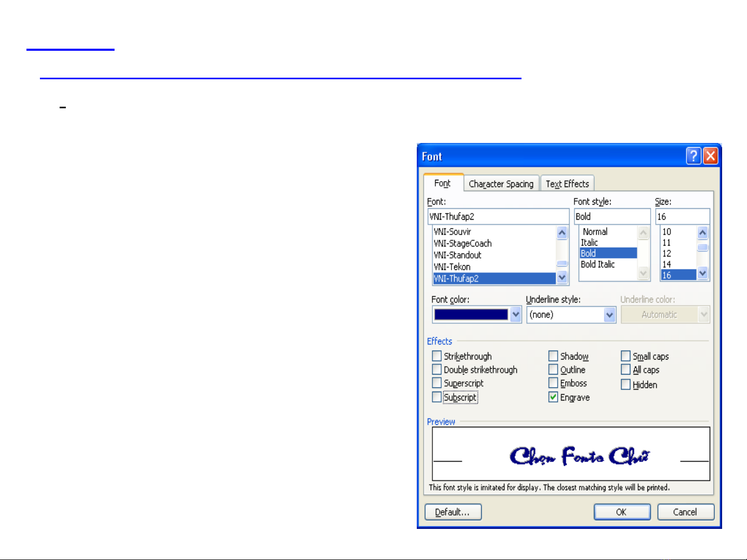Open the Text Effects tab
Image resolution: width=747 pixels, height=560 pixels.
[x=567, y=184]
